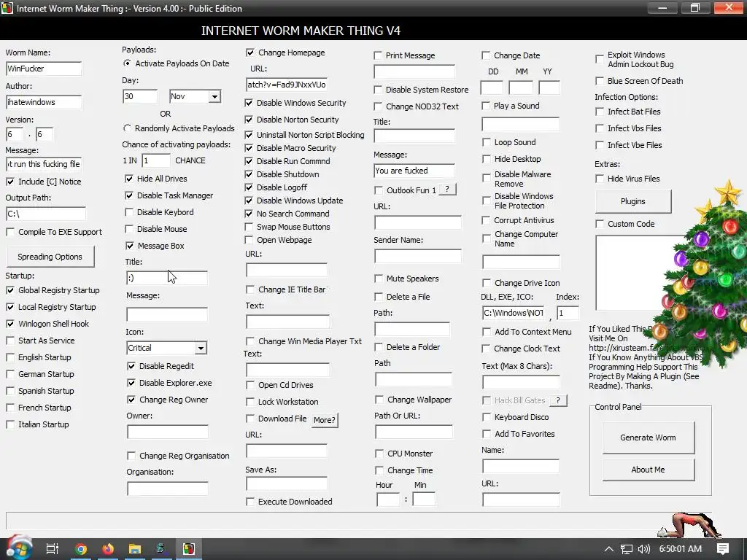Image resolution: width=747 pixels, height=560 pixels.
Task: Uncheck the Hide All Drives checkbox
Action: click(129, 179)
